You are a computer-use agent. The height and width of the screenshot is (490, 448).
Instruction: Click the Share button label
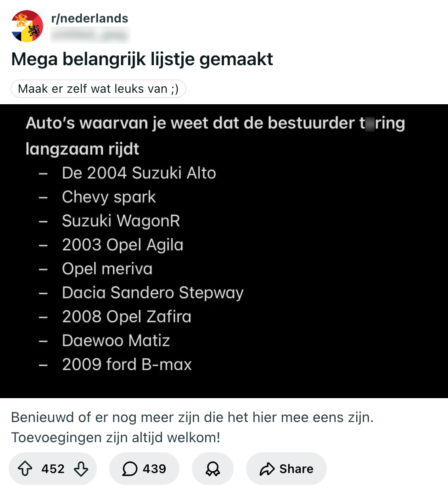point(298,469)
